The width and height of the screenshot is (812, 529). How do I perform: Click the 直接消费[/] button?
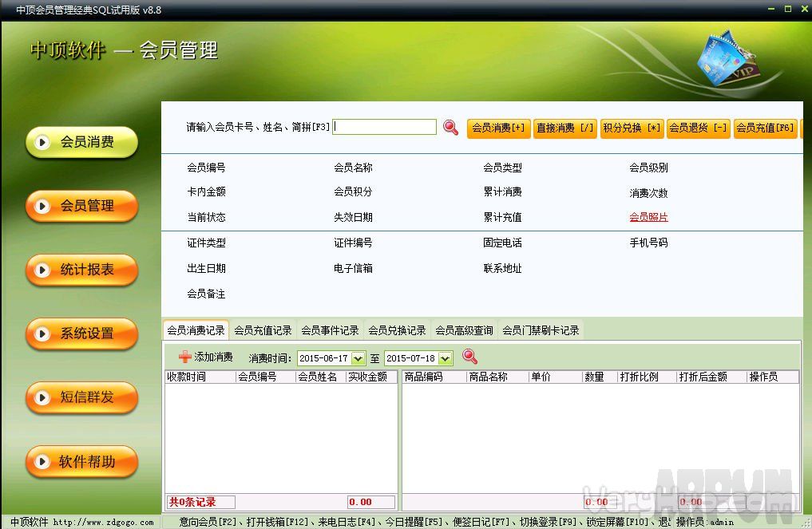click(565, 128)
